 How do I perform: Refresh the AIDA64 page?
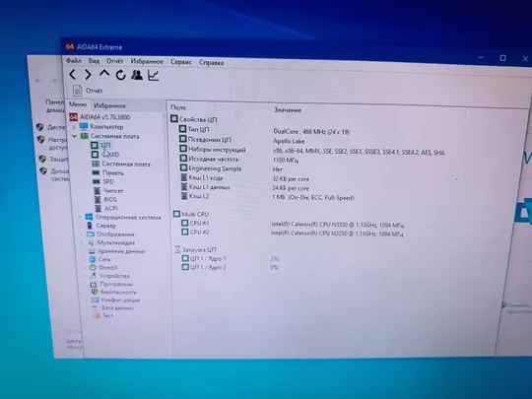click(120, 75)
